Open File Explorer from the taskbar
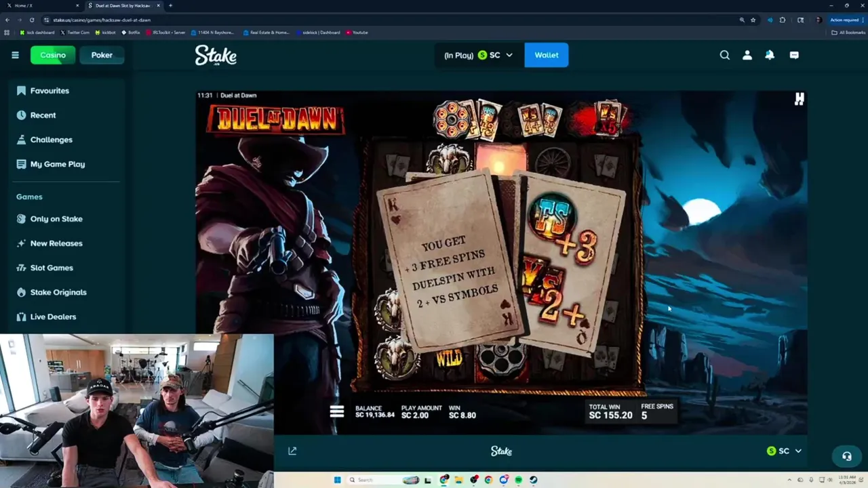Image resolution: width=868 pixels, height=488 pixels. tap(458, 480)
